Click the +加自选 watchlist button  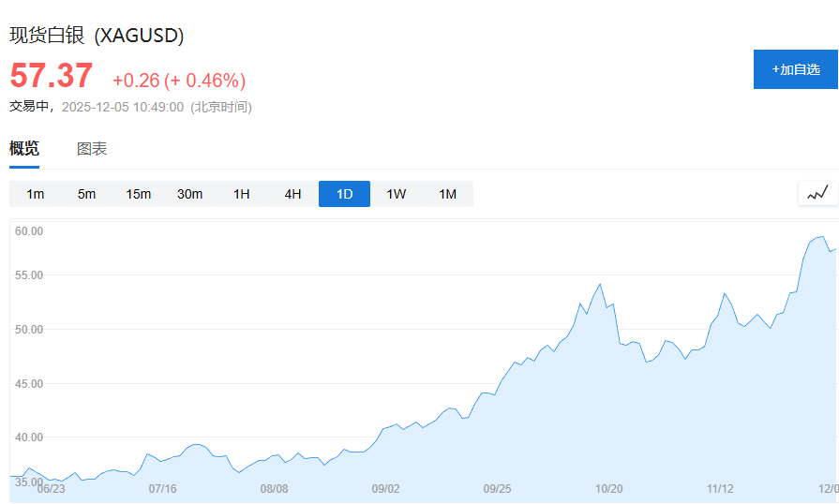point(795,69)
